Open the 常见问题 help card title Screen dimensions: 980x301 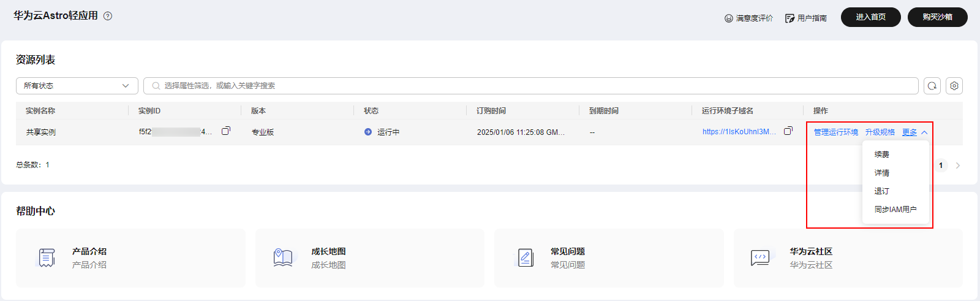tap(568, 251)
